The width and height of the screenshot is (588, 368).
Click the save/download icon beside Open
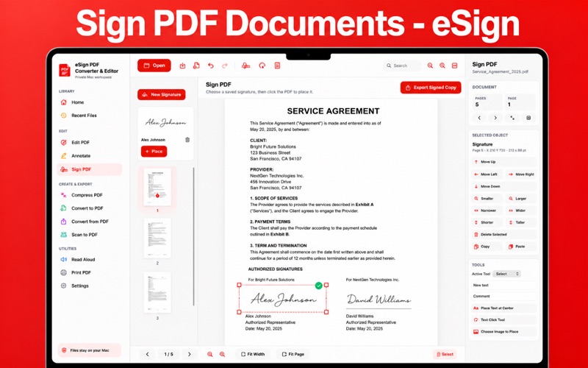[182, 66]
